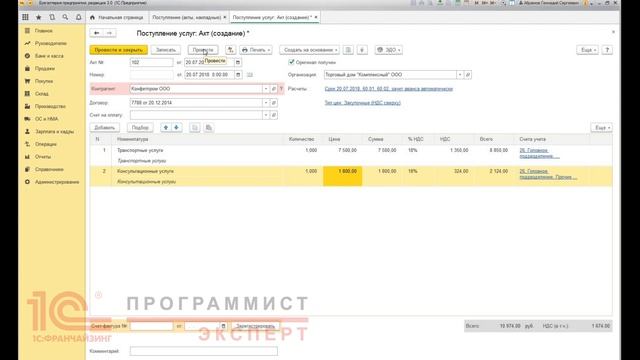Switch to Поступление (акты, накладные) tab
This screenshot has width=640, height=360.
[189, 17]
